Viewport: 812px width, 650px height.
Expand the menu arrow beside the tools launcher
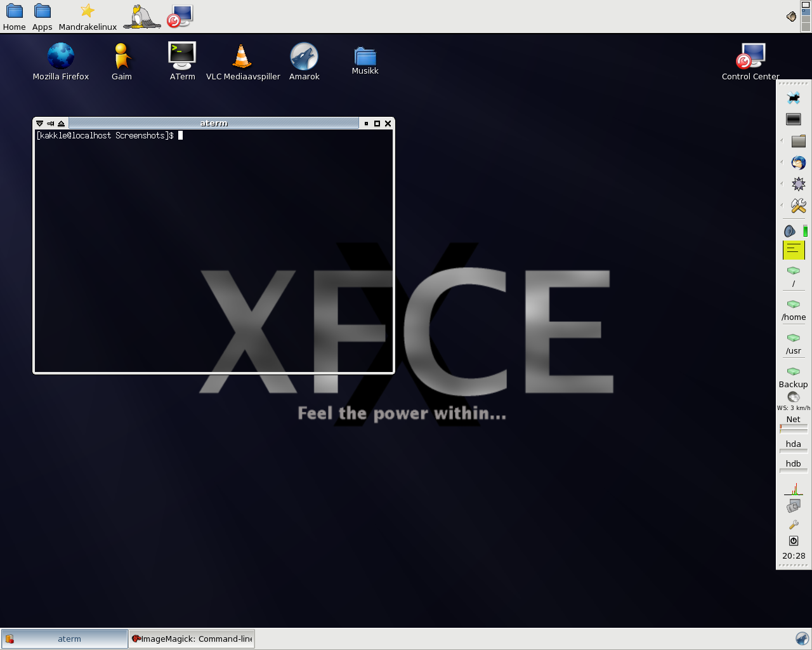pyautogui.click(x=782, y=205)
